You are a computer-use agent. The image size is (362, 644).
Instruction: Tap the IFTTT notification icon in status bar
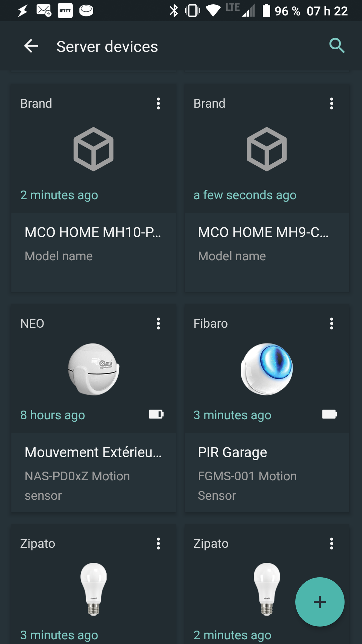click(65, 11)
